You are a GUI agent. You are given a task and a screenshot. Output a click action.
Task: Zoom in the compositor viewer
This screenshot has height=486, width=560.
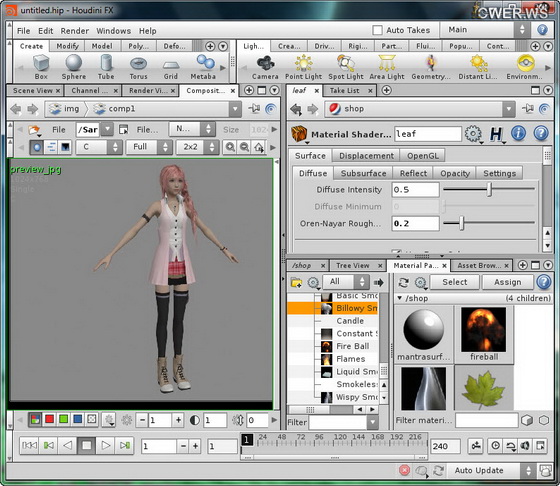pos(230,147)
